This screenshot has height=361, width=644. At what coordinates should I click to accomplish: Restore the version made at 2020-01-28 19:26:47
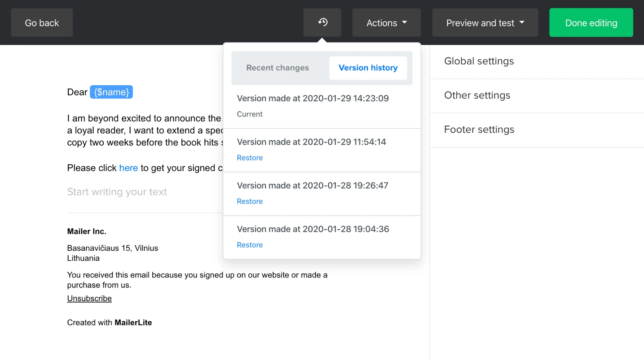pos(250,201)
